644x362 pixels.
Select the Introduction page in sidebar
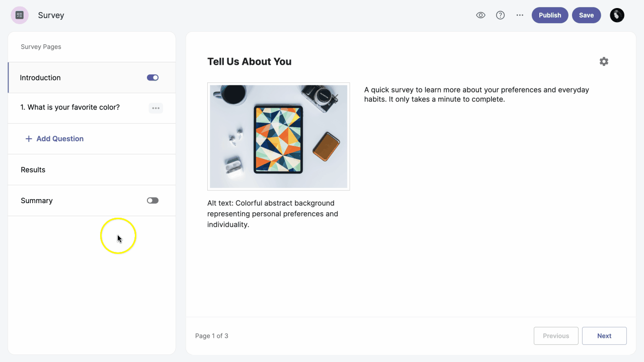(40, 77)
